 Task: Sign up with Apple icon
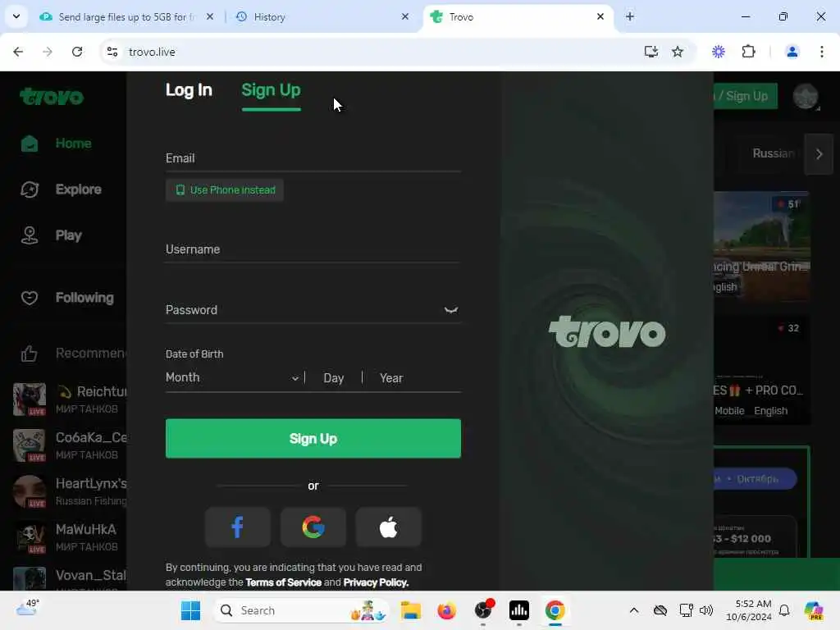(389, 527)
